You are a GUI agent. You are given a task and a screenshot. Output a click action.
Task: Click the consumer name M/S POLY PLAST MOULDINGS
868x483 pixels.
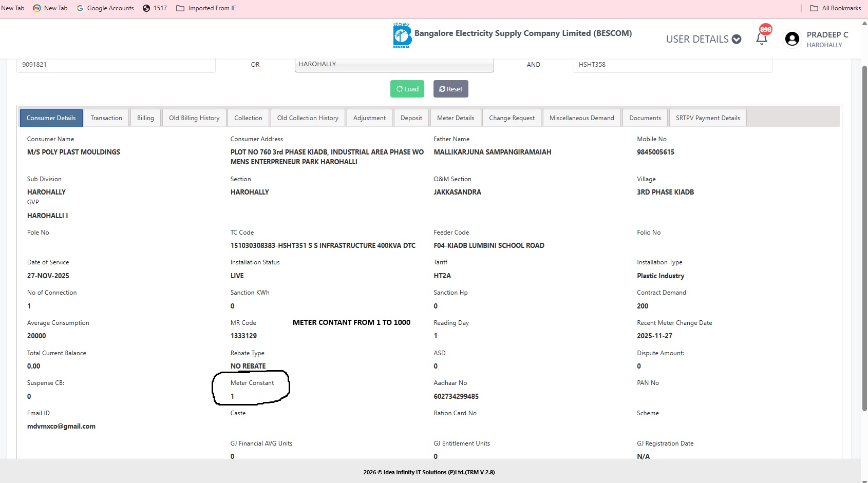coord(73,152)
